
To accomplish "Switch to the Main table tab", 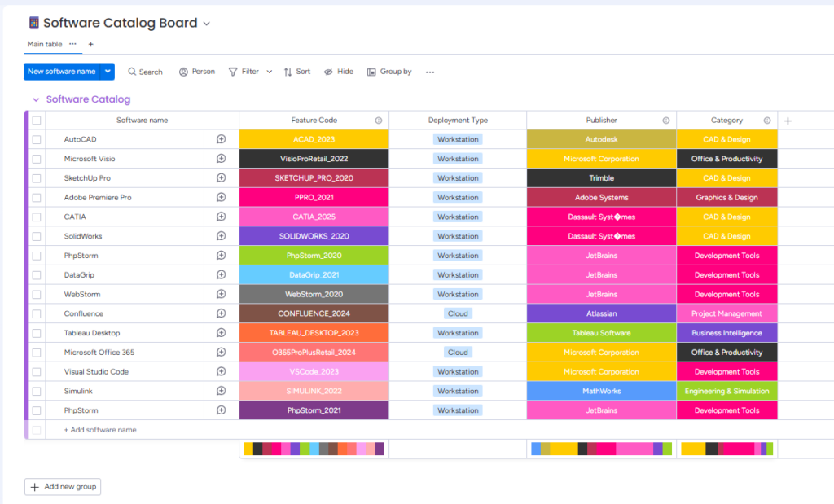I will coord(45,44).
